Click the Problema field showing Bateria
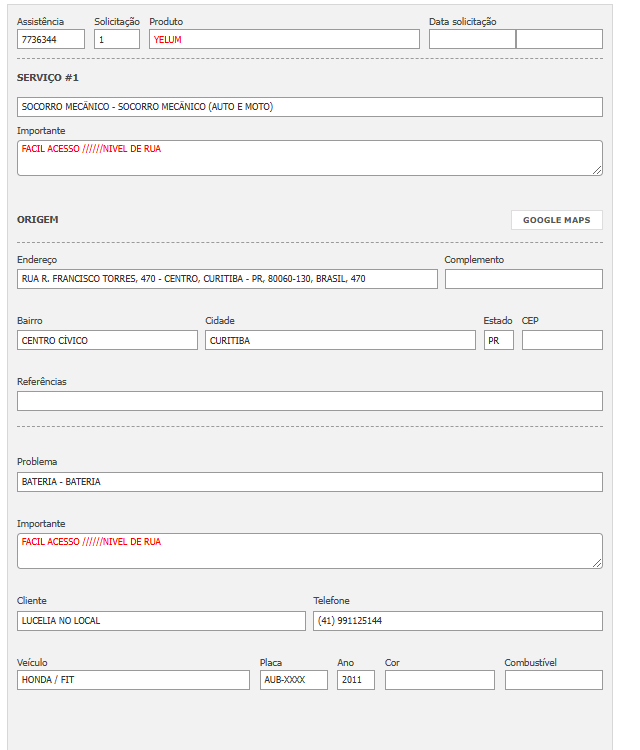Image resolution: width=640 pixels, height=750 pixels. [310, 482]
